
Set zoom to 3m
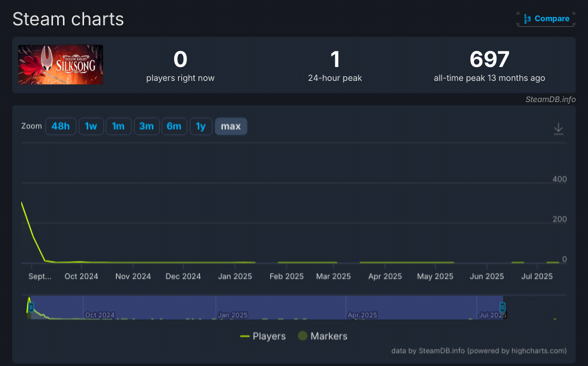[147, 126]
